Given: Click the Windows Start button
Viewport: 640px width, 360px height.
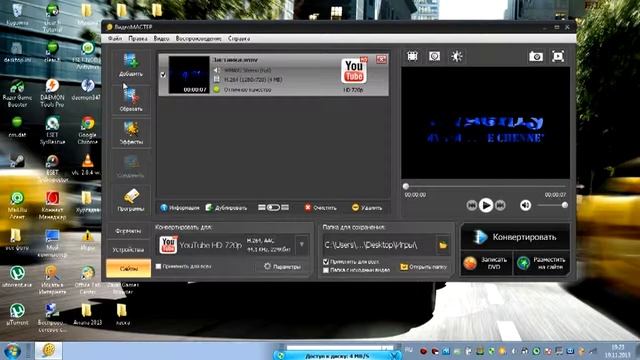Looking at the screenshot, I should [x=12, y=351].
